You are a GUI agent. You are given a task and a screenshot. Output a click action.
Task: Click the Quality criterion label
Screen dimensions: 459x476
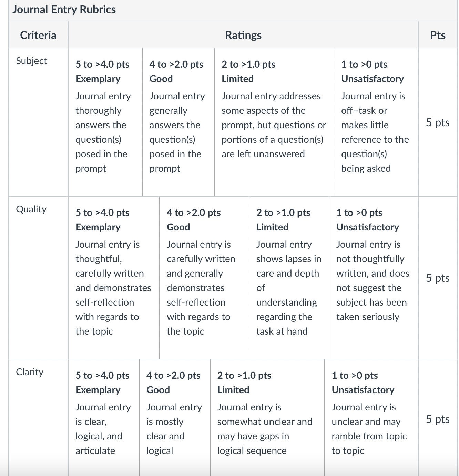[31, 209]
